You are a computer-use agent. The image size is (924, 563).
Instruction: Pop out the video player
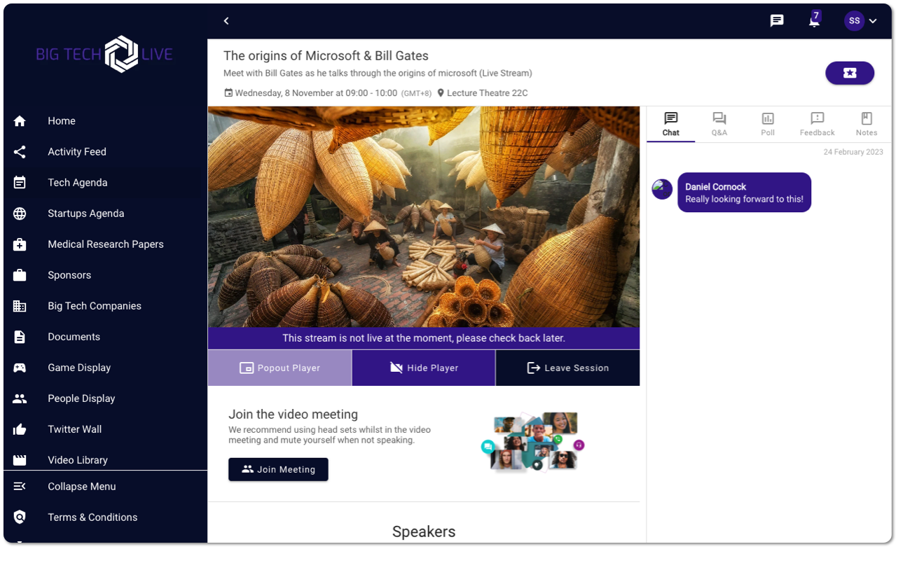click(x=280, y=368)
